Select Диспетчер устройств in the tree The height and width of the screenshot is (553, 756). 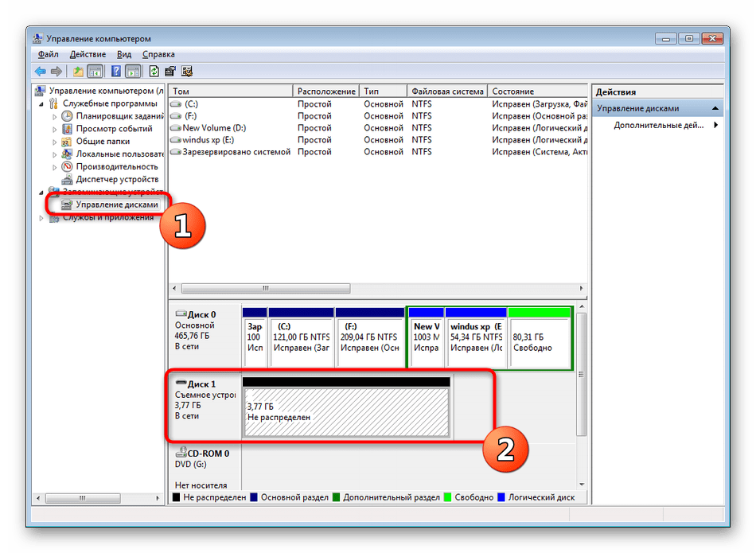[x=117, y=179]
